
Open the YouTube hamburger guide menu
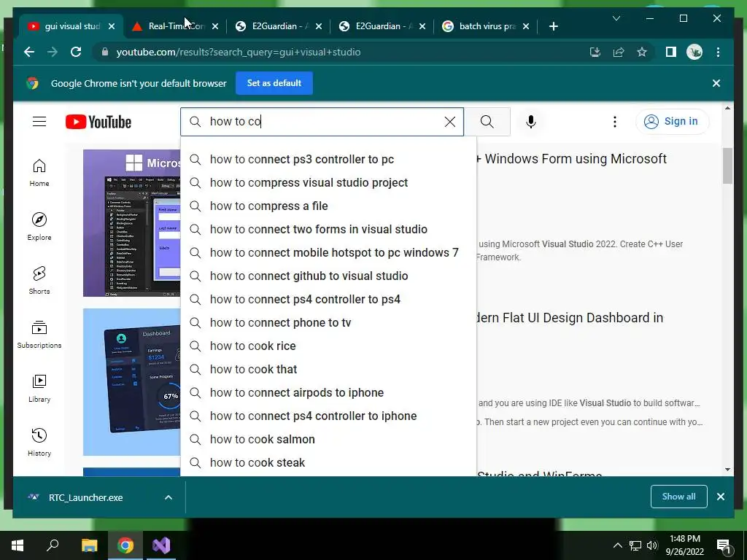39,122
